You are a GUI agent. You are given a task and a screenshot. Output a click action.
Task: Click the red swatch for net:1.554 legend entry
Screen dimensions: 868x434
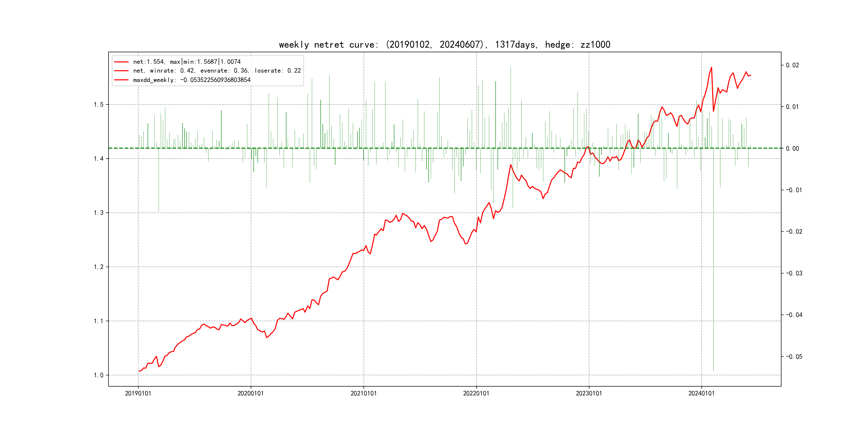coord(121,62)
